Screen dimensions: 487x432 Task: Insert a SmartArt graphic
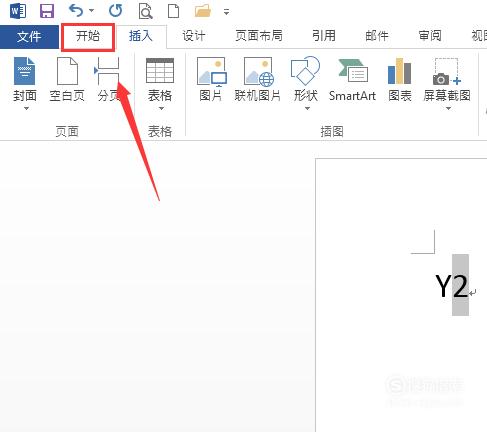click(x=352, y=80)
